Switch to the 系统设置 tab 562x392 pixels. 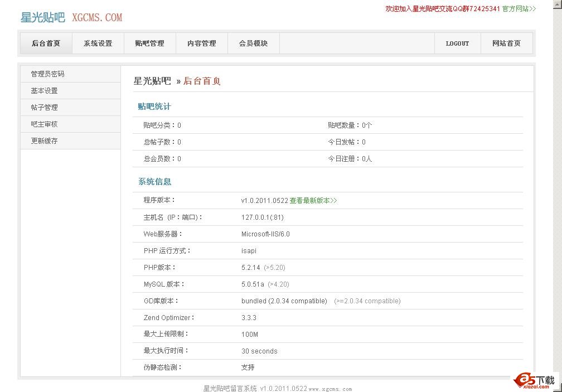(x=98, y=43)
